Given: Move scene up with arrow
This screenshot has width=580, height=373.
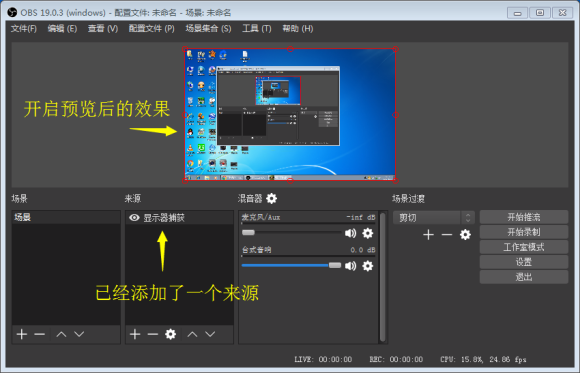Looking at the screenshot, I should pos(61,334).
